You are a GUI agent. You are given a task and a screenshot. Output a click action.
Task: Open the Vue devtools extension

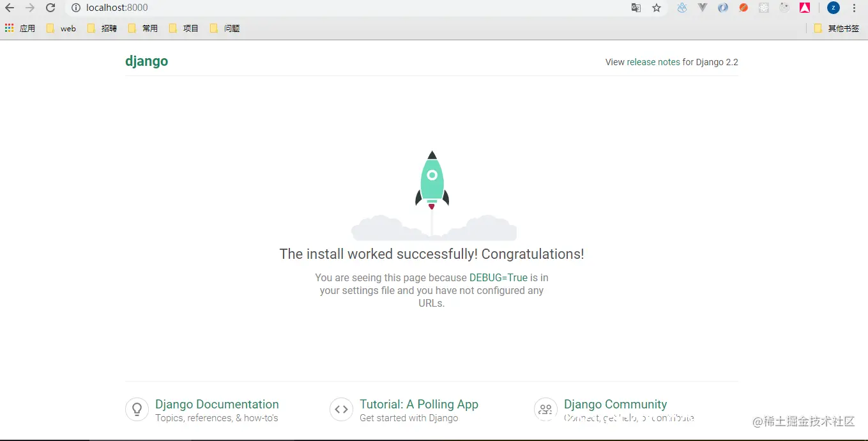[x=703, y=8]
